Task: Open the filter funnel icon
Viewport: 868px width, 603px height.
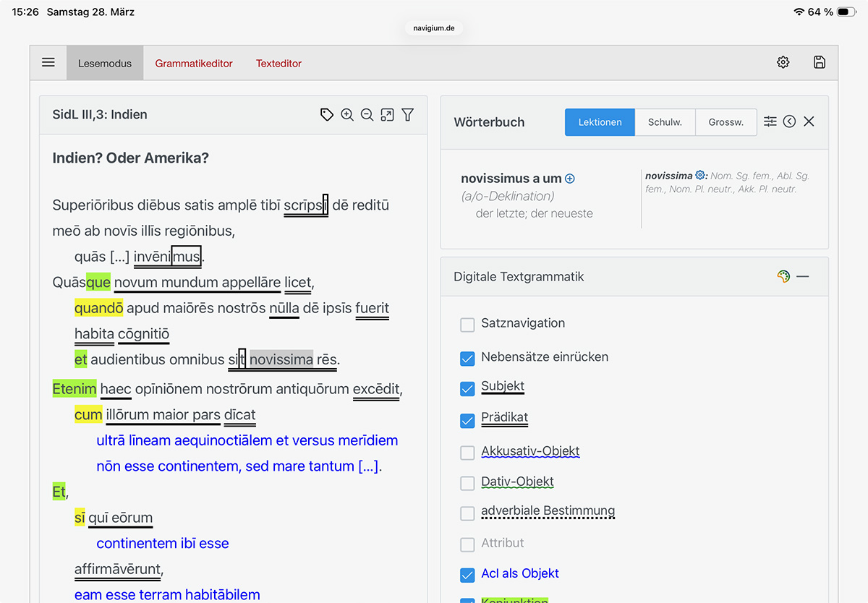Action: (408, 115)
